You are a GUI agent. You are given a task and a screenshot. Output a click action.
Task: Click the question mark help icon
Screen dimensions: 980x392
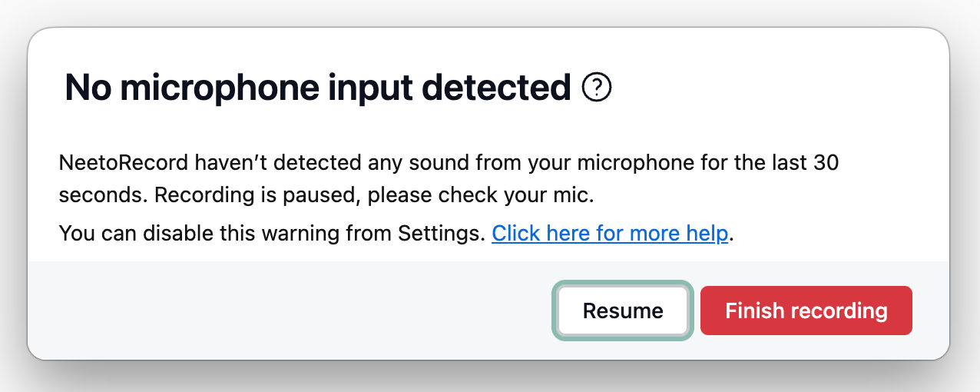597,88
